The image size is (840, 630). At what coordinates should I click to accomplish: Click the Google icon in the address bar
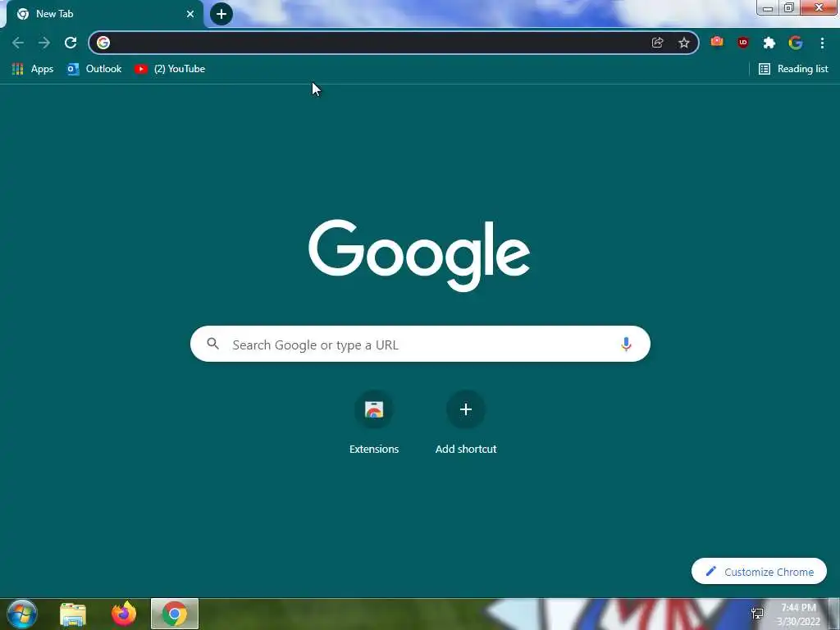(103, 43)
